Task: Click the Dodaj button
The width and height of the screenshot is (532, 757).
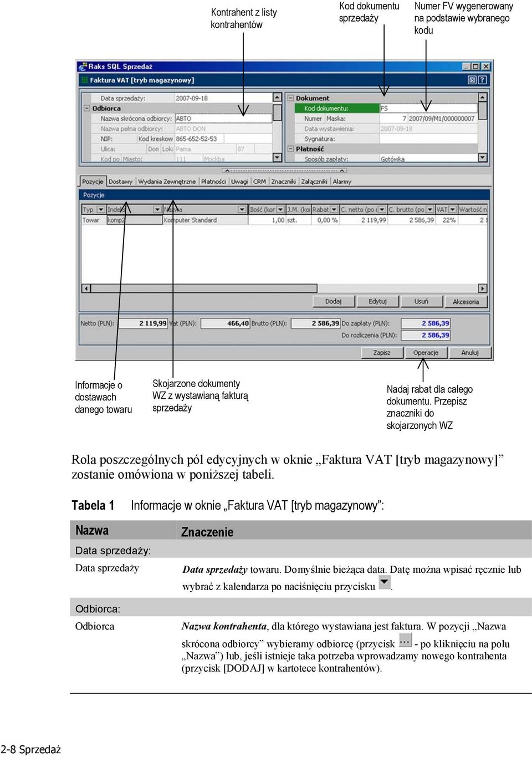Action: [x=333, y=302]
